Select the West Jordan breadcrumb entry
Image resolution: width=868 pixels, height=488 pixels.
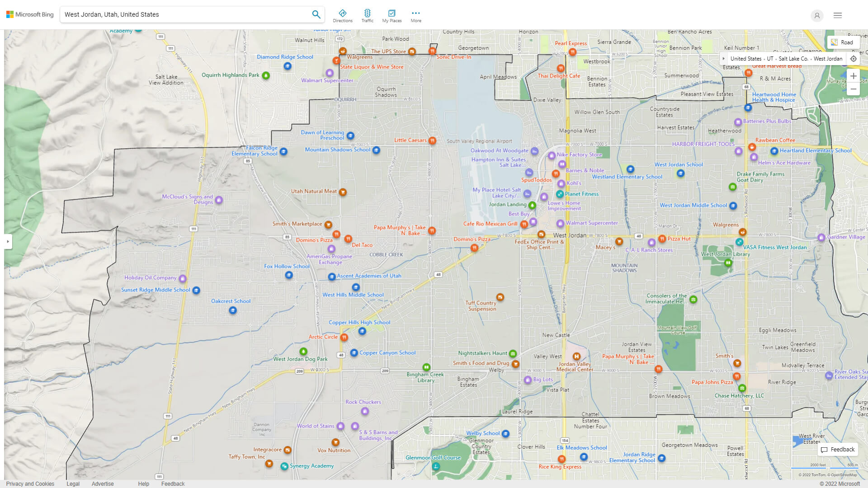tap(828, 58)
